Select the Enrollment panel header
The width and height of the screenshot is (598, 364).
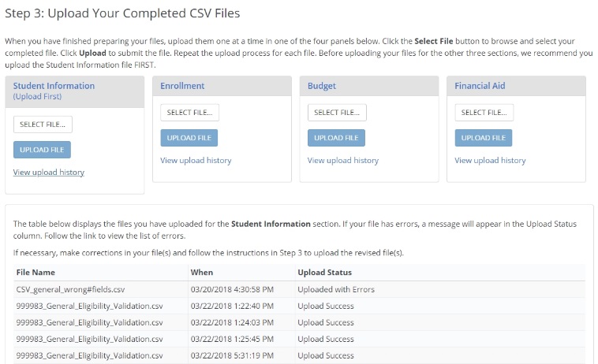[x=182, y=86]
